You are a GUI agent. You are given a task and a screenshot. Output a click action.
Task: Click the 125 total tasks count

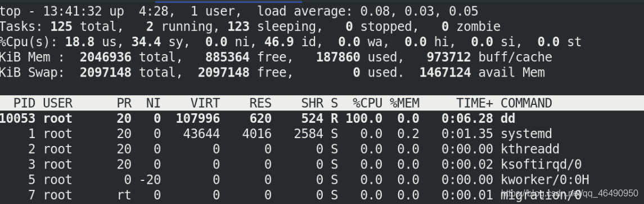pyautogui.click(x=61, y=26)
